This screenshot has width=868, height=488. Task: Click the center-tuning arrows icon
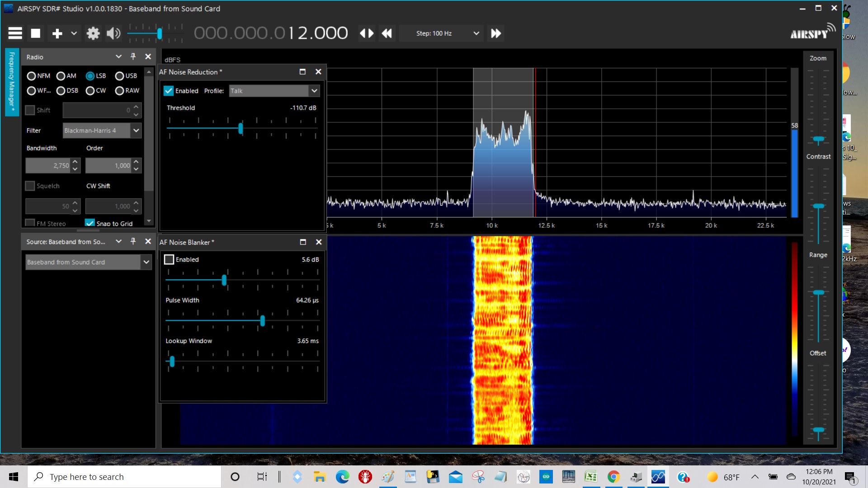pyautogui.click(x=367, y=33)
